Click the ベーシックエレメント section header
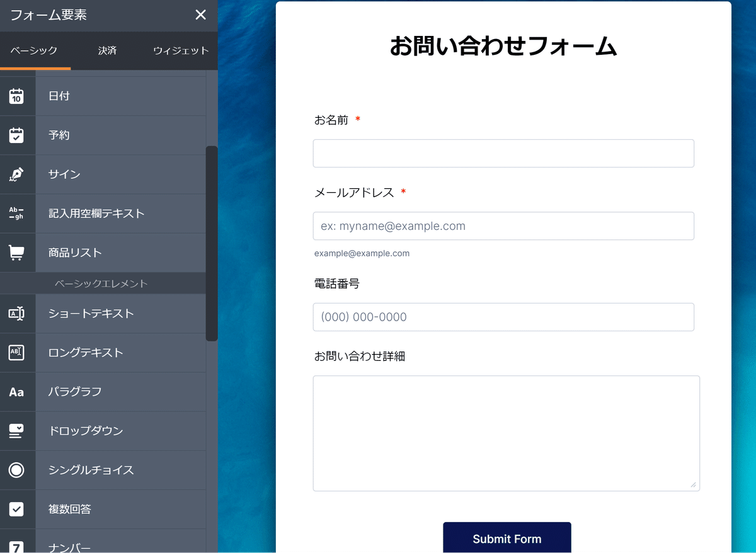756x553 pixels. (101, 283)
